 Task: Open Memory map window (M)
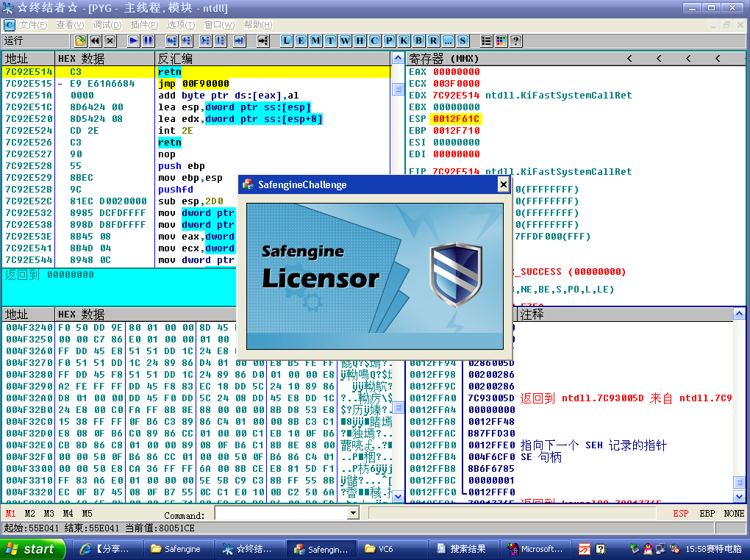coord(315,40)
